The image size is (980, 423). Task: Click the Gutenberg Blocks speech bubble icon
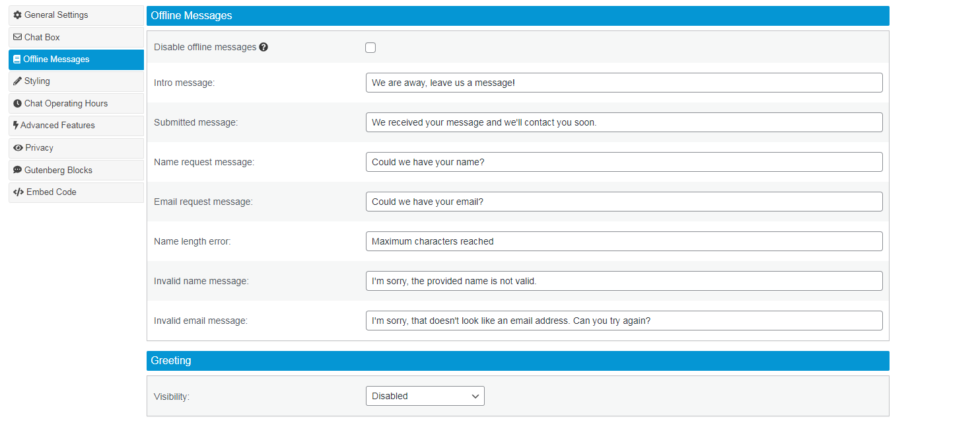tap(18, 171)
